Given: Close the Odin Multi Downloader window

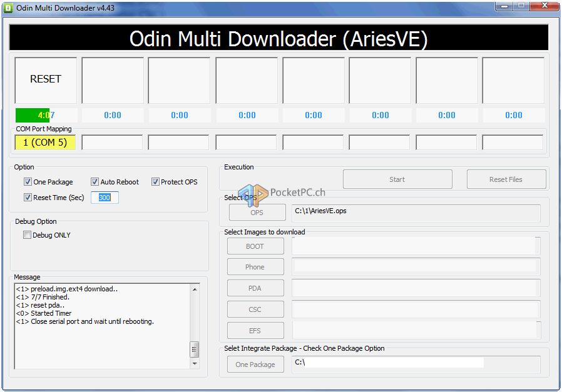Looking at the screenshot, I should coord(544,6).
